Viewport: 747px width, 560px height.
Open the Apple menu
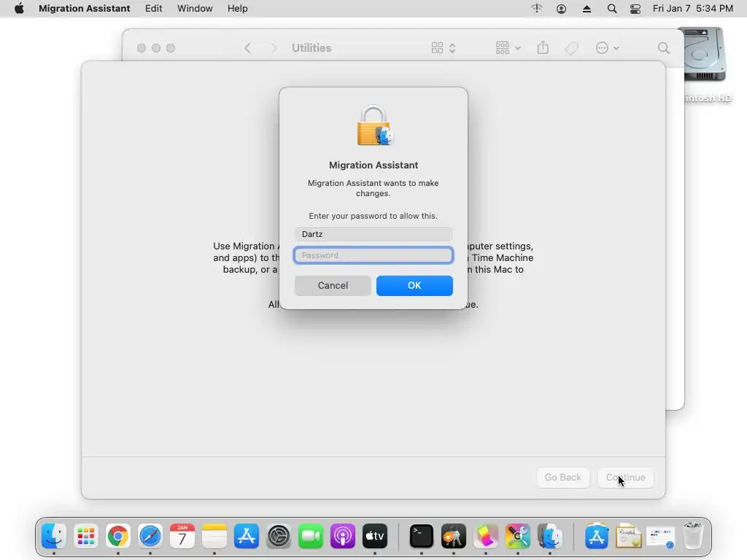19,9
